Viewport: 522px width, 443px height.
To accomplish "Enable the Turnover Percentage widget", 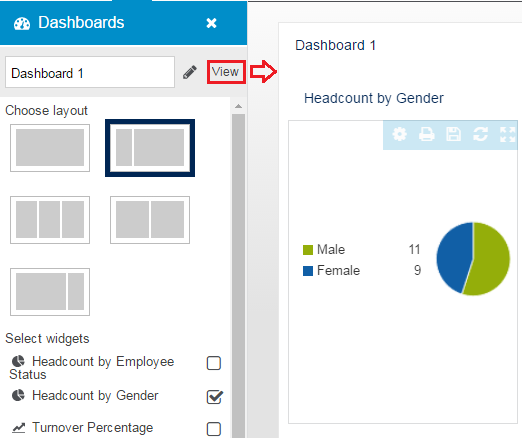I will coord(214,429).
